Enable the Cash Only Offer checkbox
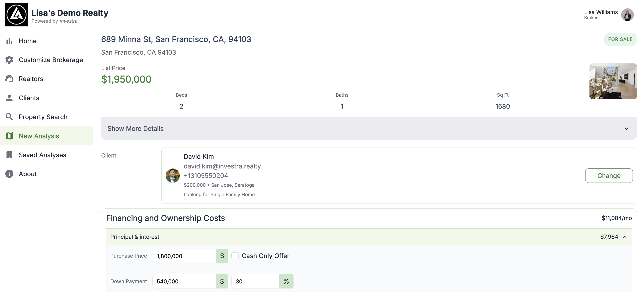Screen dimensions: 644x292 [x=235, y=256]
